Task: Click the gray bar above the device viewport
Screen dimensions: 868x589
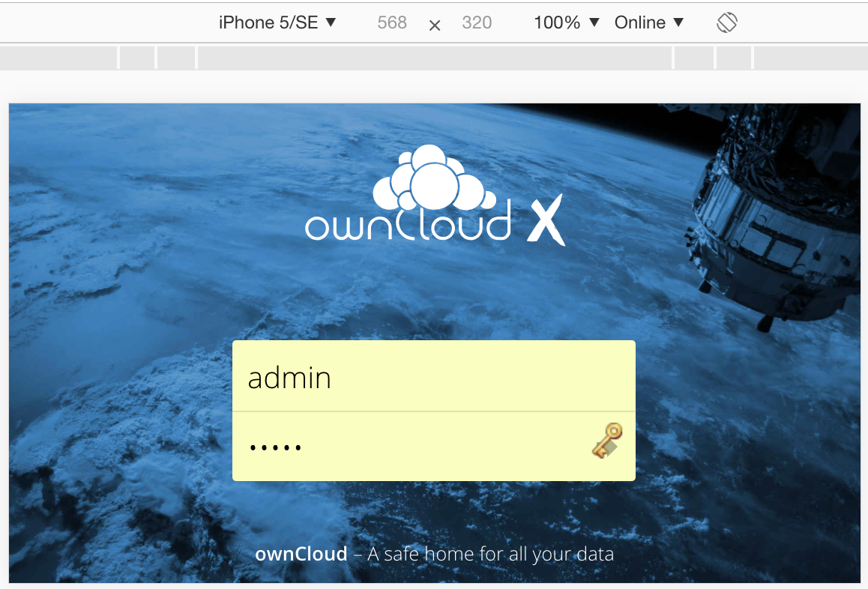Action: [434, 57]
